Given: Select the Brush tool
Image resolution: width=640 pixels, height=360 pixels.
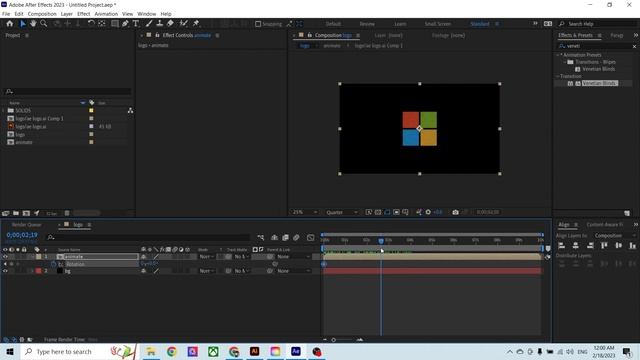Looking at the screenshot, I should point(149,24).
